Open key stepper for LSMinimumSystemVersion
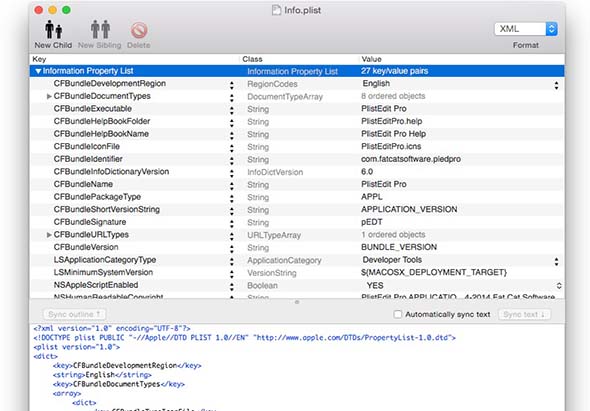This screenshot has width=590, height=411. coord(231,274)
